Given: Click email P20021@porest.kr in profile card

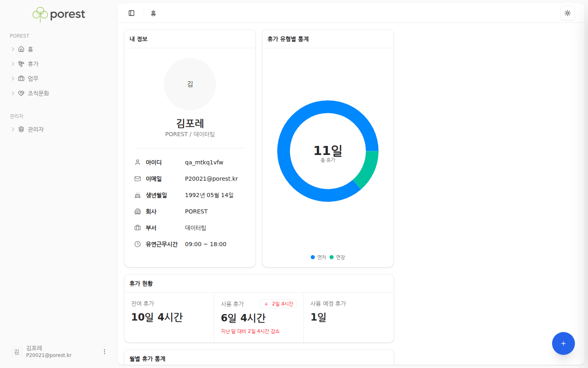Looking at the screenshot, I should coord(212,179).
